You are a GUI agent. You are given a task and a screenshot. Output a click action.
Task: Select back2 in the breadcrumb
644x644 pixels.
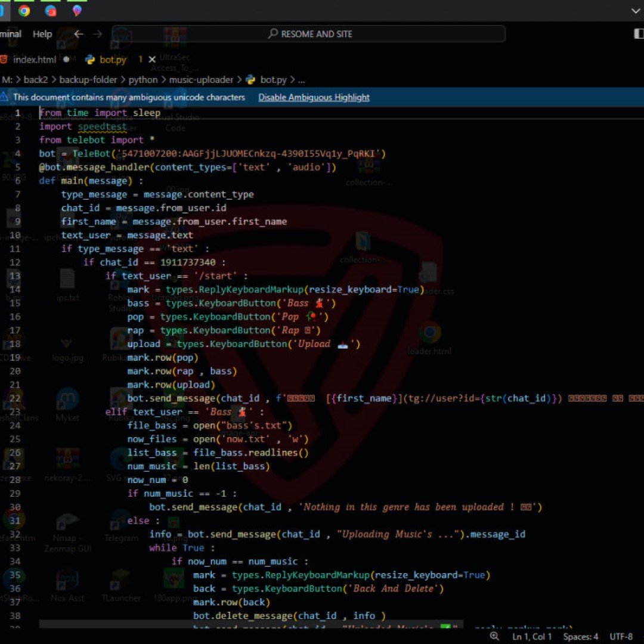[36, 80]
